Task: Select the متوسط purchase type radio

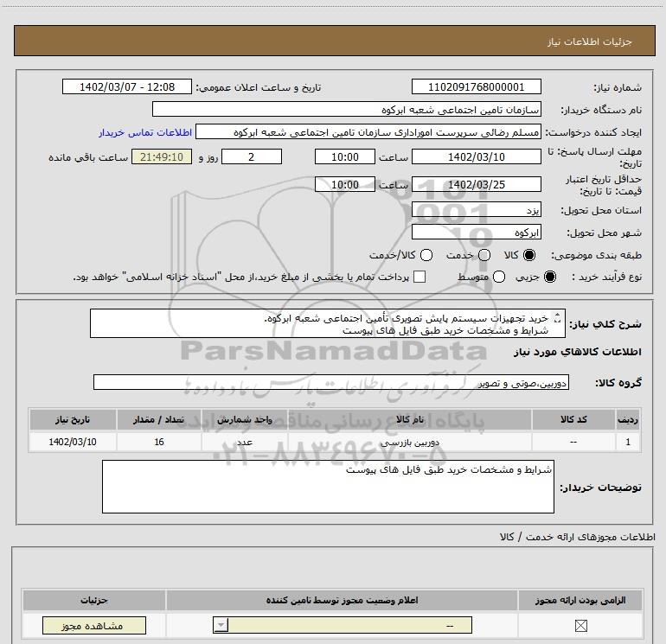Action: 499,277
